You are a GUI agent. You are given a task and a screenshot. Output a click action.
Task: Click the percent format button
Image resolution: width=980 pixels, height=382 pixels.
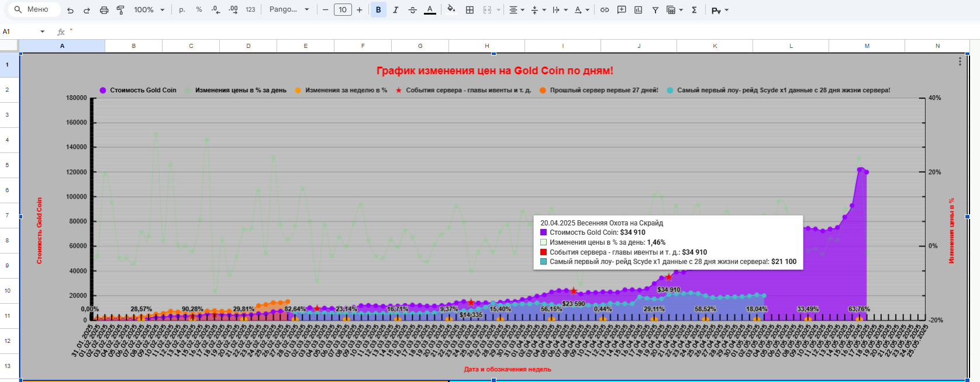point(199,10)
